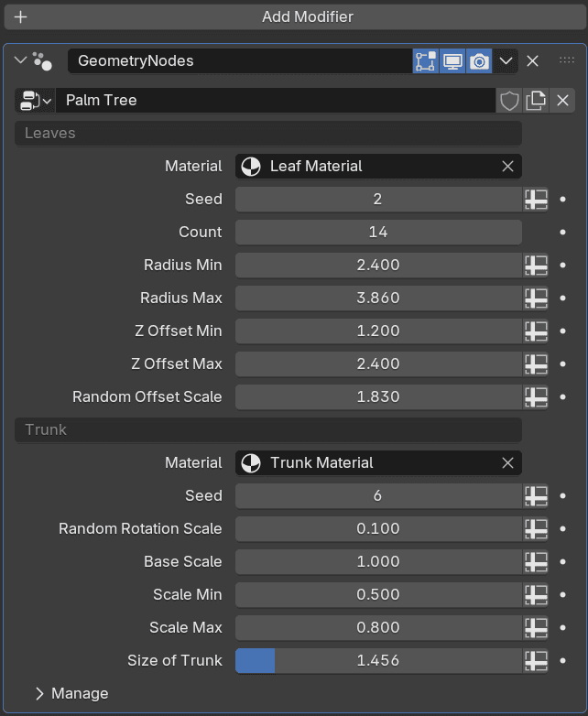Click the animate dot for Z Offset Max
The image size is (588, 716).
click(x=562, y=363)
